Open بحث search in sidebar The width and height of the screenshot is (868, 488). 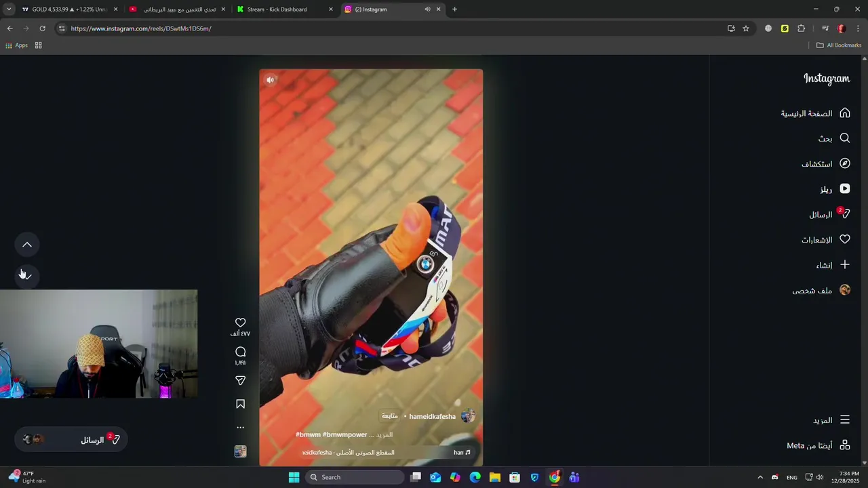point(833,138)
